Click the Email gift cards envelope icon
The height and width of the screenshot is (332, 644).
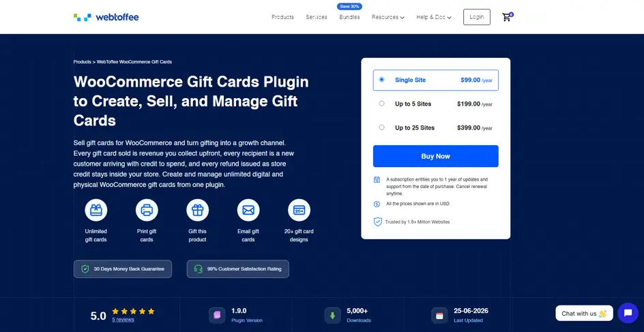(x=248, y=210)
